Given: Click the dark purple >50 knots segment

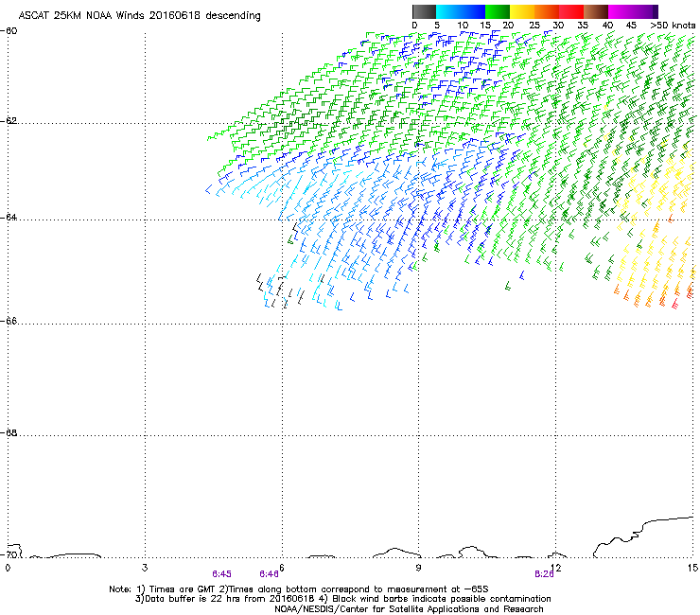Looking at the screenshot, I should [656, 11].
